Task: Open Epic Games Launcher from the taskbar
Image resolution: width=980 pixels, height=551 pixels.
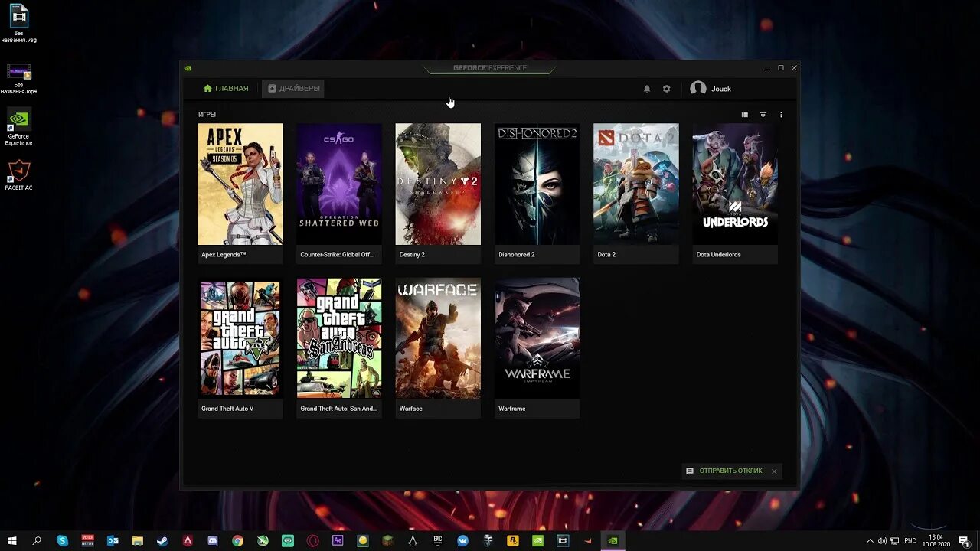Action: (x=438, y=540)
